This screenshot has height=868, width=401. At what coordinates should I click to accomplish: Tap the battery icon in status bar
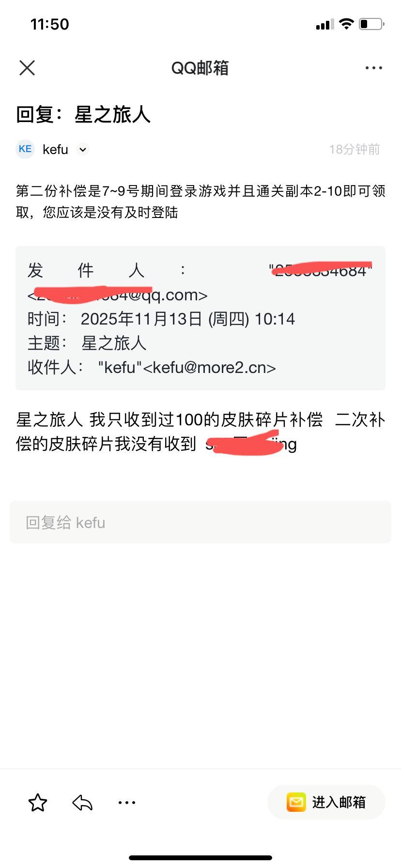(x=372, y=24)
